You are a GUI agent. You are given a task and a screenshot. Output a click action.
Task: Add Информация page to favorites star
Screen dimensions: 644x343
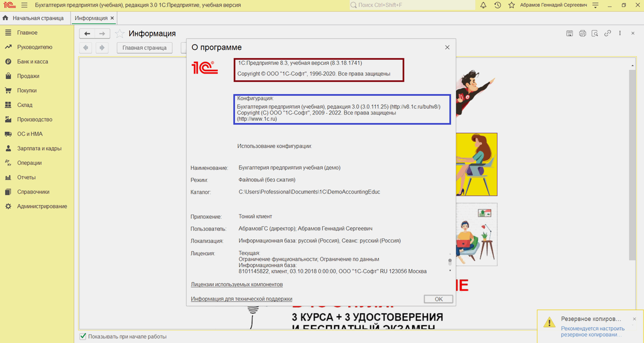[120, 33]
